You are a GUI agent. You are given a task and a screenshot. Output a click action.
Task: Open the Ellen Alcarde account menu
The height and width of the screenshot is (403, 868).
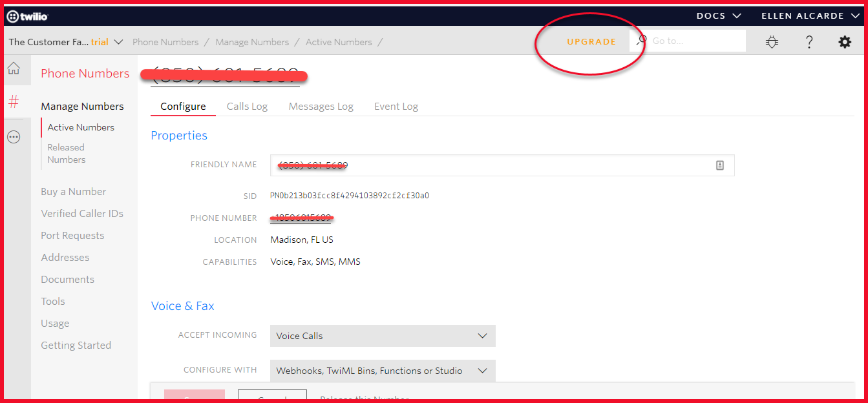click(x=811, y=15)
